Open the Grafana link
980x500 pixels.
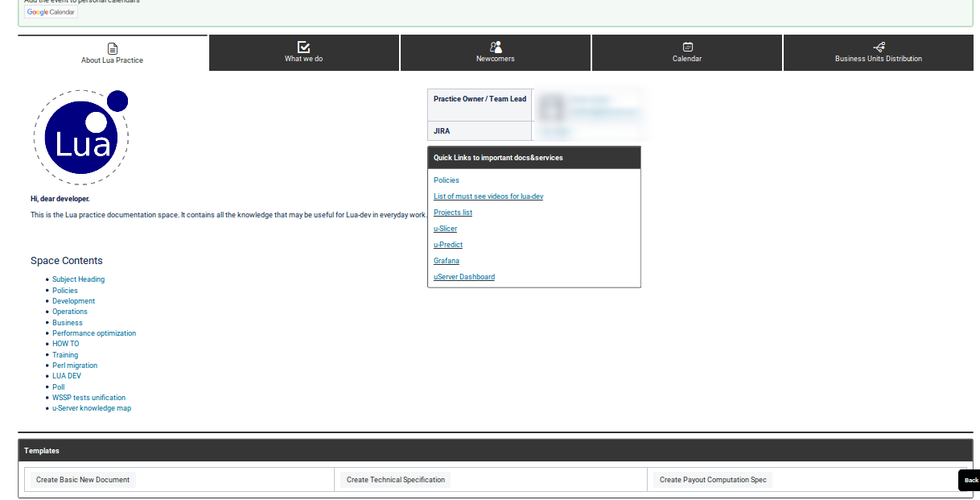[447, 261]
